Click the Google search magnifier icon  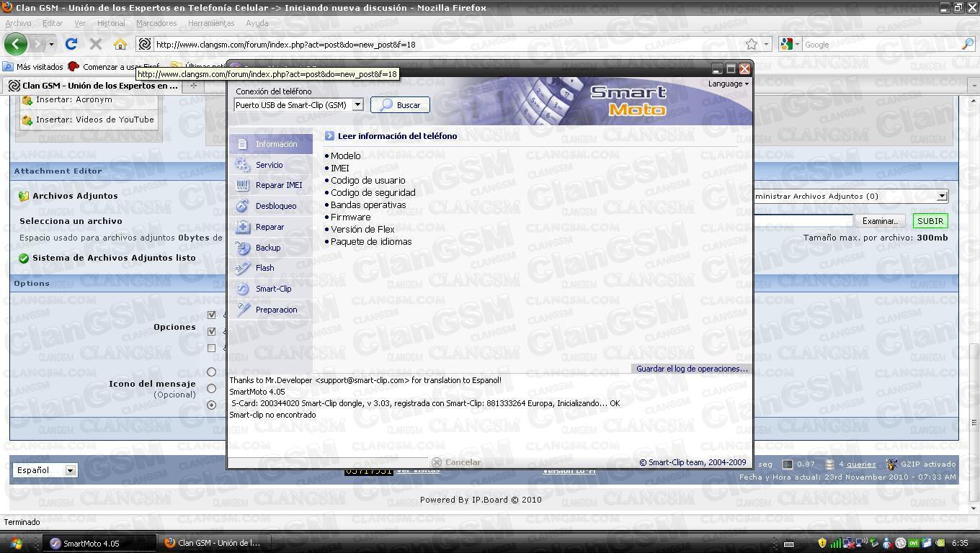pos(968,44)
